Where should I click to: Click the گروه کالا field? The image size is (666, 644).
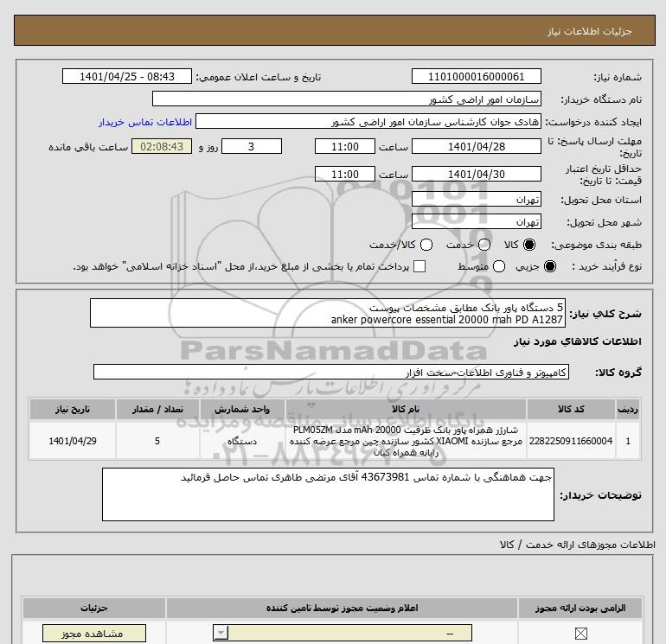point(331,373)
